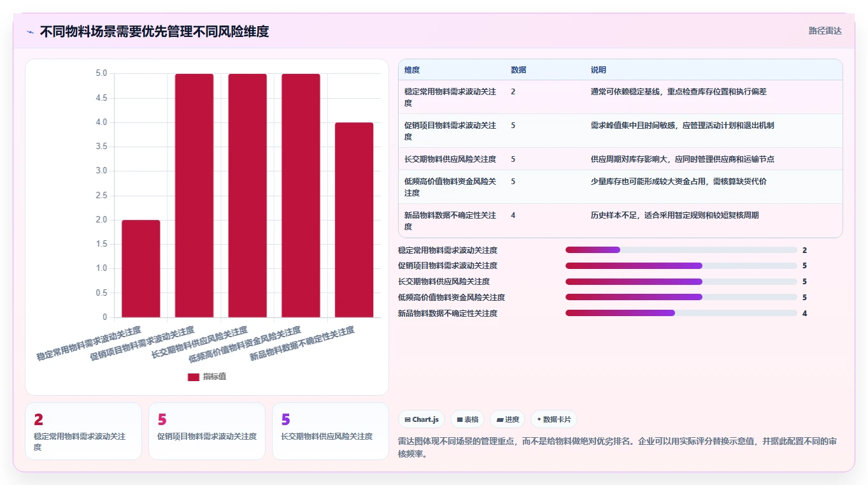Click table cell 长交期物料供应风险关注度
Image resolution: width=868 pixels, height=485 pixels.
coord(450,159)
